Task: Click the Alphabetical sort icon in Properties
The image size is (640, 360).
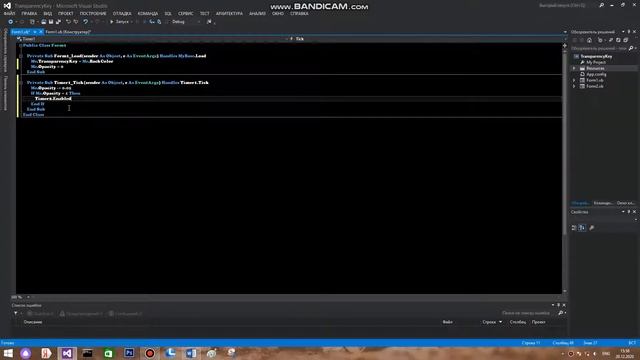Action: click(582, 227)
